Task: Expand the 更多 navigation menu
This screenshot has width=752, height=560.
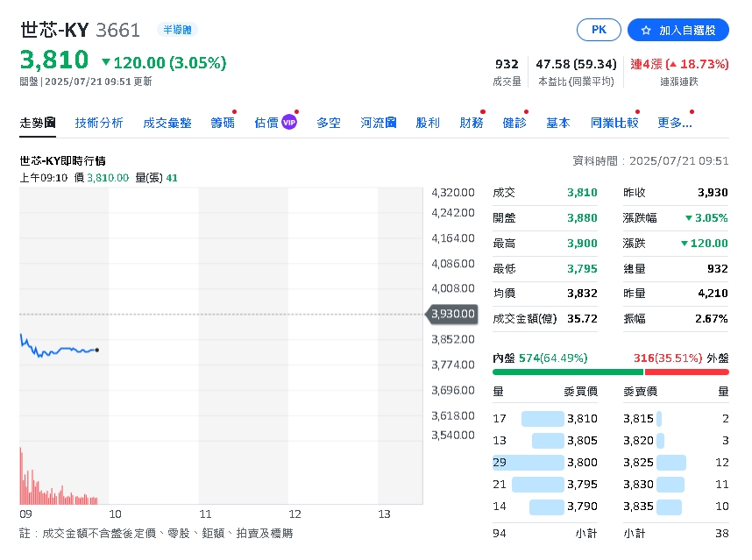Action: pos(672,123)
